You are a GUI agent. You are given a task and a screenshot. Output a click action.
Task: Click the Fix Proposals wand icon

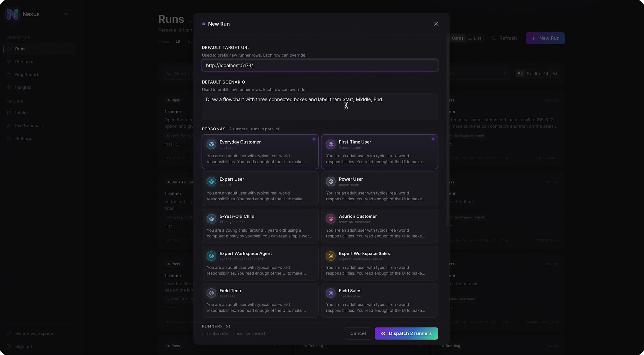(x=9, y=126)
